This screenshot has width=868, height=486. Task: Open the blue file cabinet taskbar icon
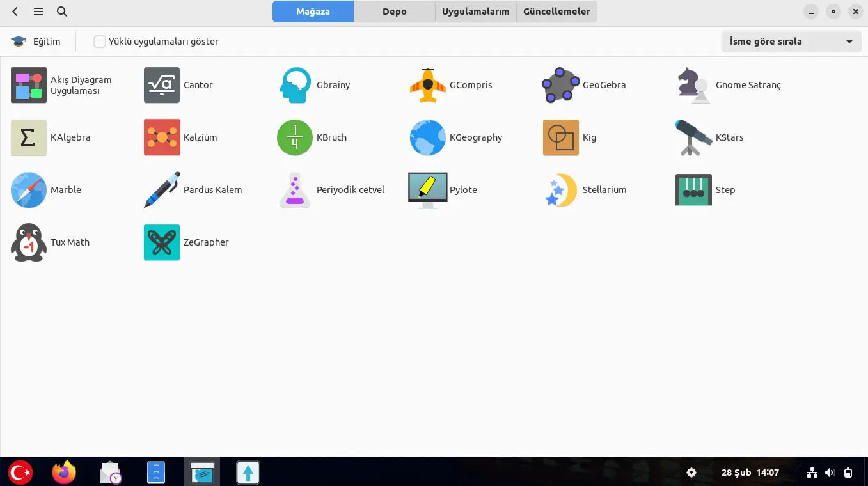pos(156,473)
